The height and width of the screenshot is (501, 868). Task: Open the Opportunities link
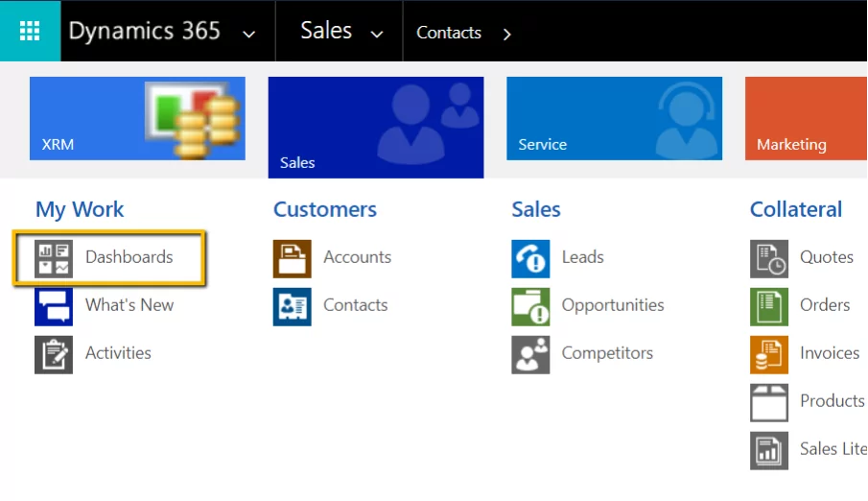tap(613, 305)
